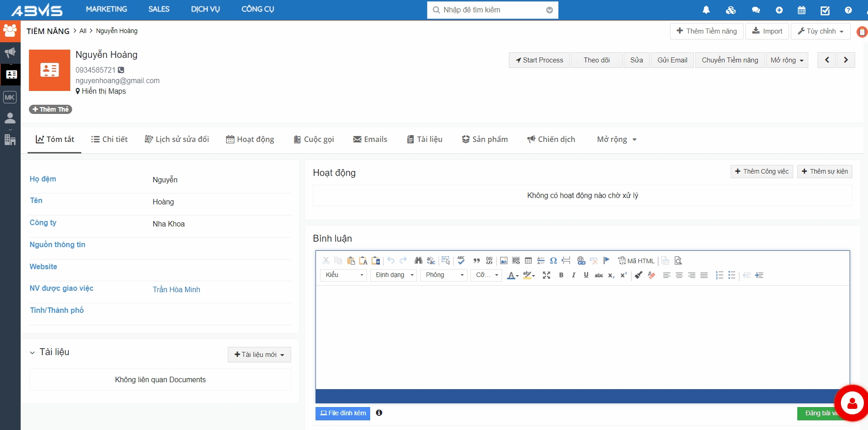Click the insert image editor icon
Image resolution: width=868 pixels, height=430 pixels.
503,261
